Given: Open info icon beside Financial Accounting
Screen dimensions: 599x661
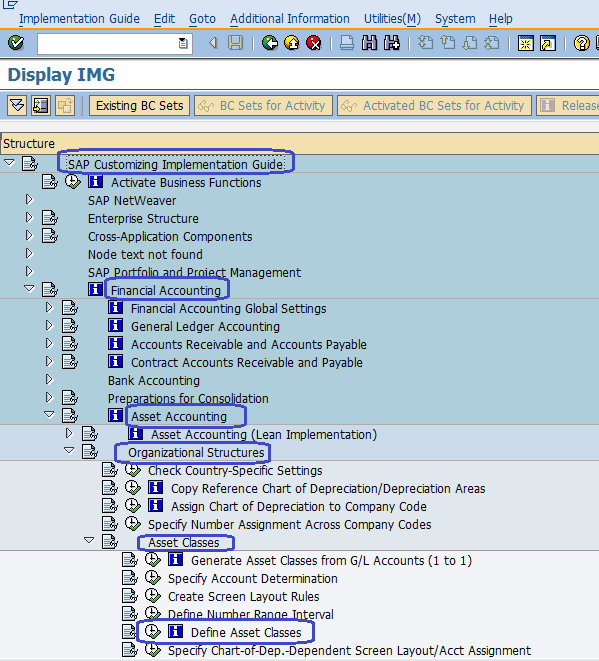Looking at the screenshot, I should 95,290.
